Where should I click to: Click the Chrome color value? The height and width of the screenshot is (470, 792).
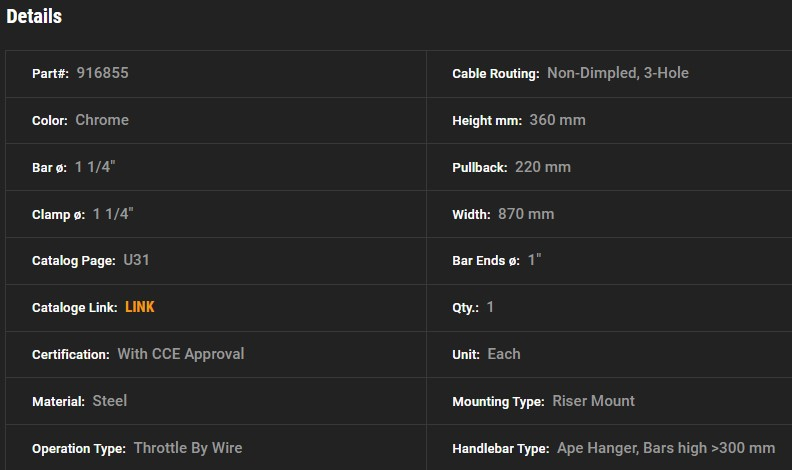[x=102, y=120]
